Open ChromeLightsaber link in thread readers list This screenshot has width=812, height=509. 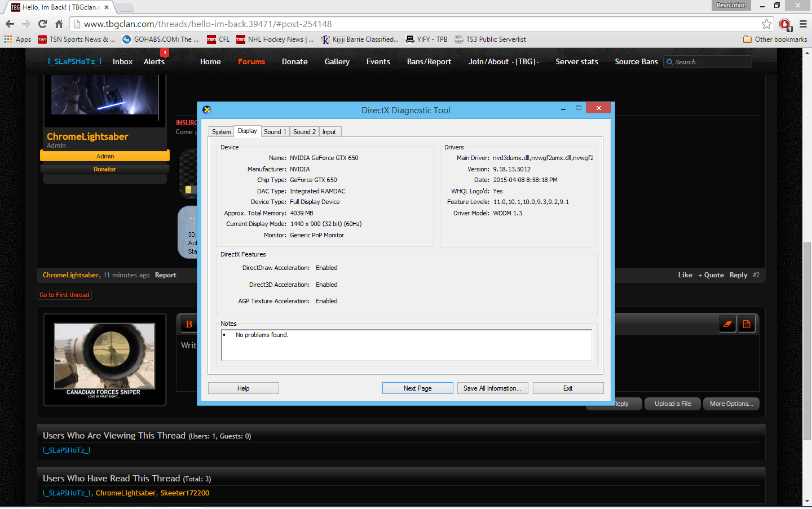pyautogui.click(x=126, y=493)
